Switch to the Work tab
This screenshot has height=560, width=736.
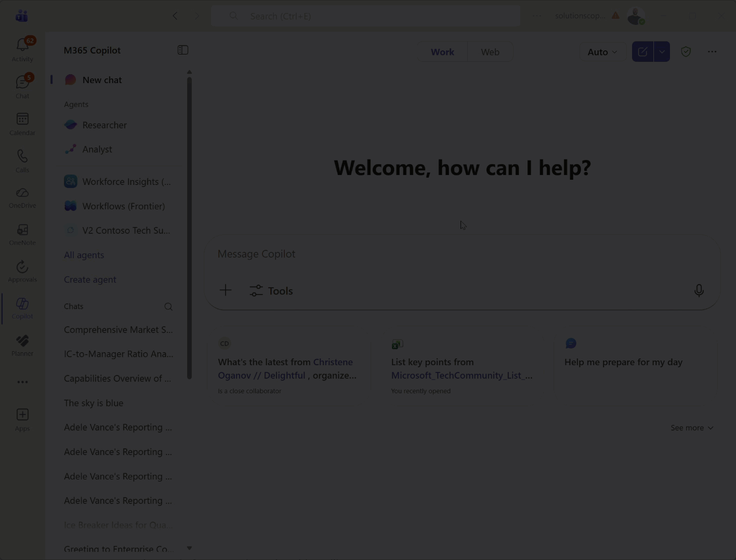point(442,52)
